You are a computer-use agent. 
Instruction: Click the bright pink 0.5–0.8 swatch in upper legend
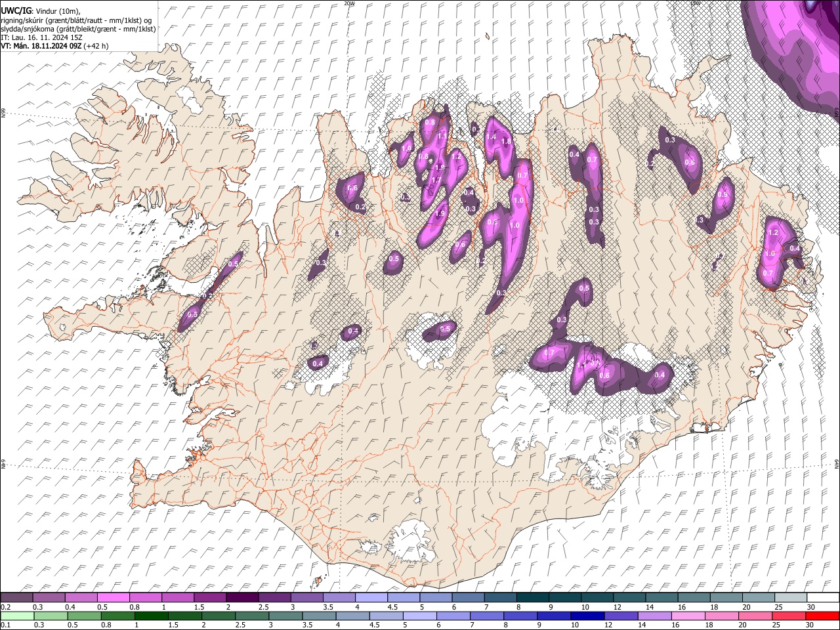point(113,597)
